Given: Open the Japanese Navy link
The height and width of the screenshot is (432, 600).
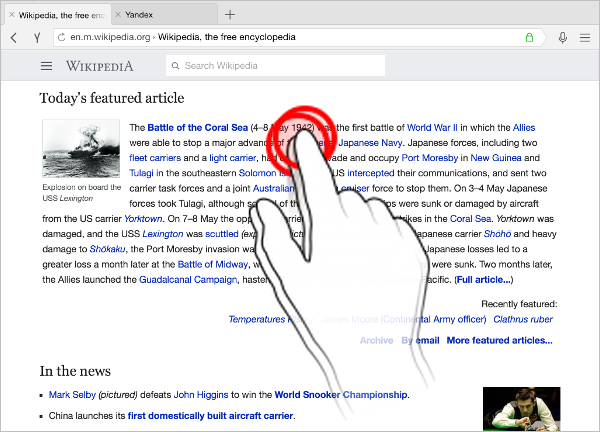Looking at the screenshot, I should coord(370,143).
